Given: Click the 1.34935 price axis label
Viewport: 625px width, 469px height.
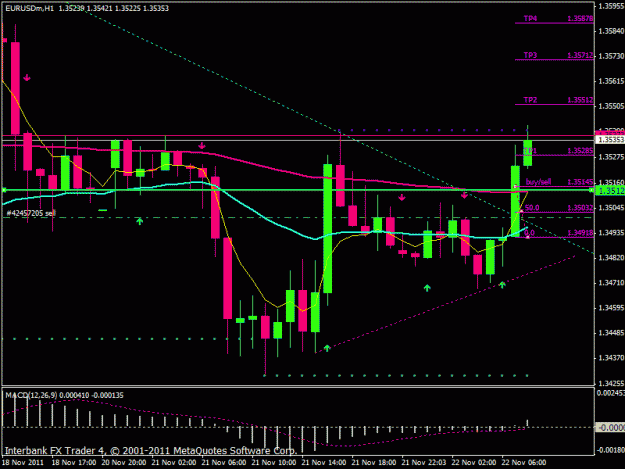Looking at the screenshot, I should (611, 233).
